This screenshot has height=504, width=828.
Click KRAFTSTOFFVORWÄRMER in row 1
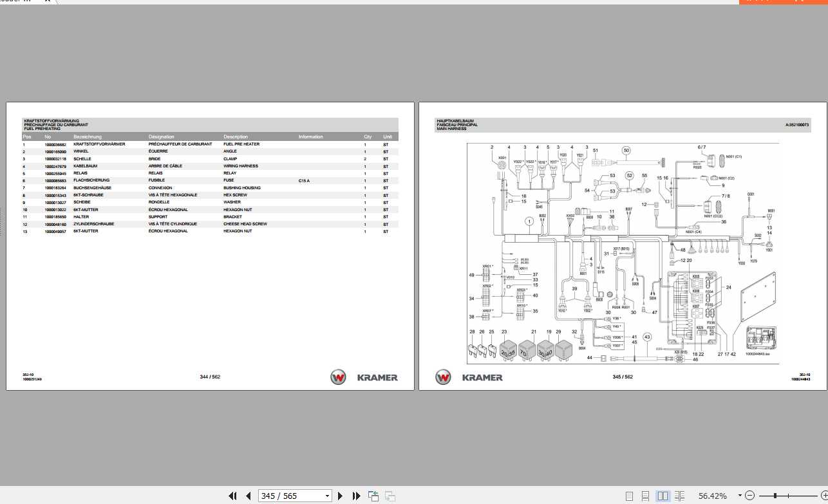click(x=99, y=144)
